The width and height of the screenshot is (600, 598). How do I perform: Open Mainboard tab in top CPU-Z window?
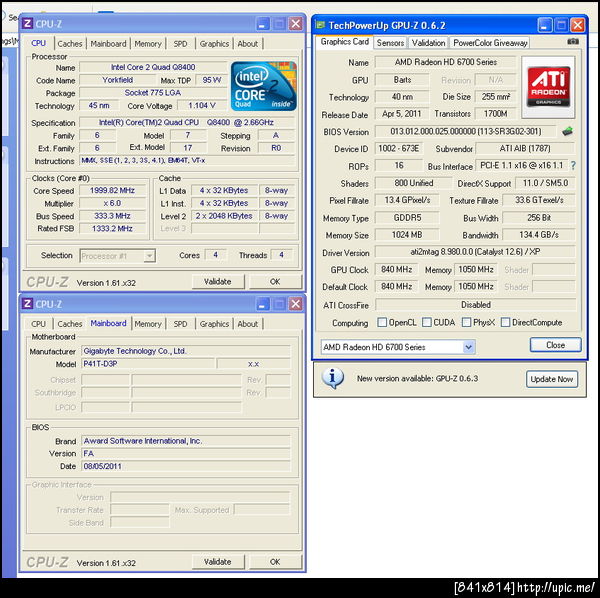click(x=108, y=44)
